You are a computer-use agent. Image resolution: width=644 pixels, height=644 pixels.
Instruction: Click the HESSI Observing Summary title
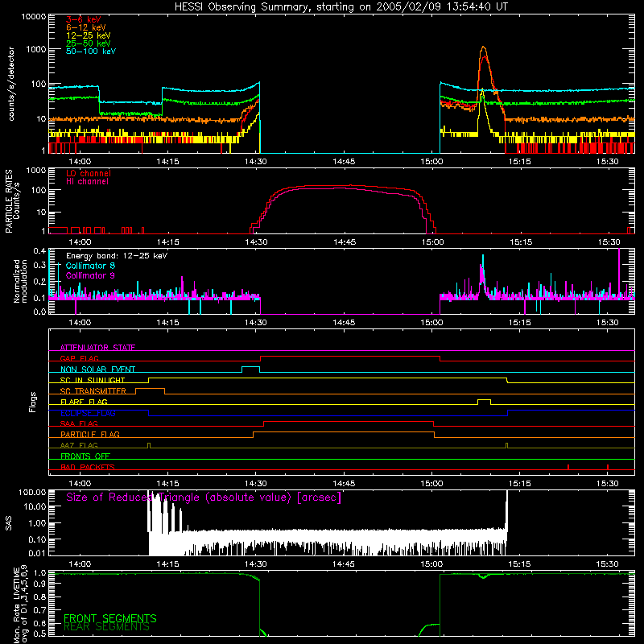[x=341, y=7]
